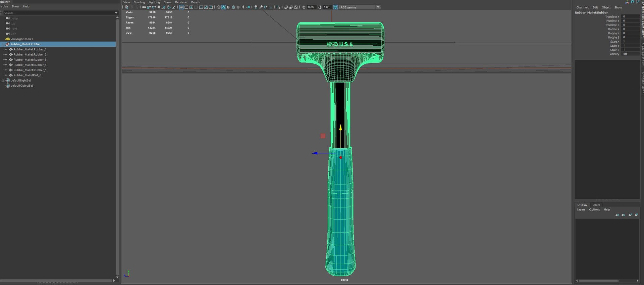The width and height of the screenshot is (644, 285).
Task: Open the Outliner Show menu
Action: 15,6
